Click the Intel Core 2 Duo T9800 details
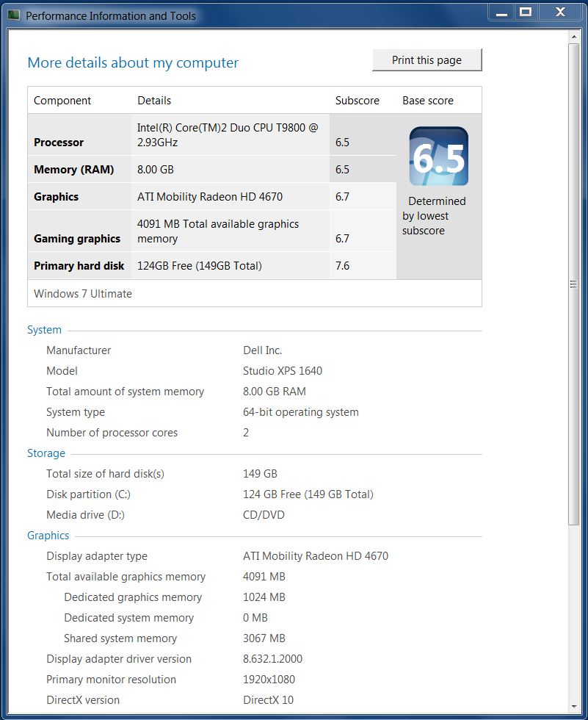588x720 pixels. coord(228,135)
